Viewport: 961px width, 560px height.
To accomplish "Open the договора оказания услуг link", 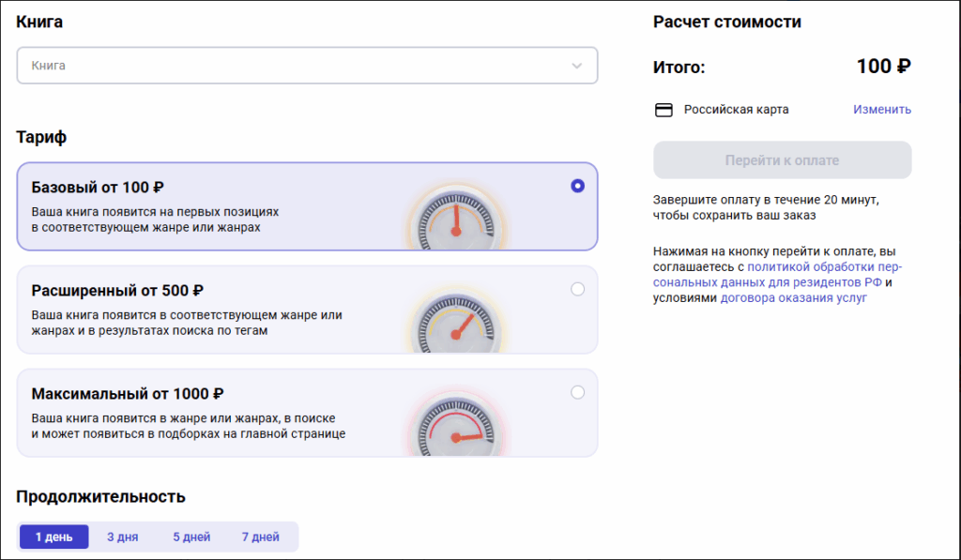I will click(794, 297).
